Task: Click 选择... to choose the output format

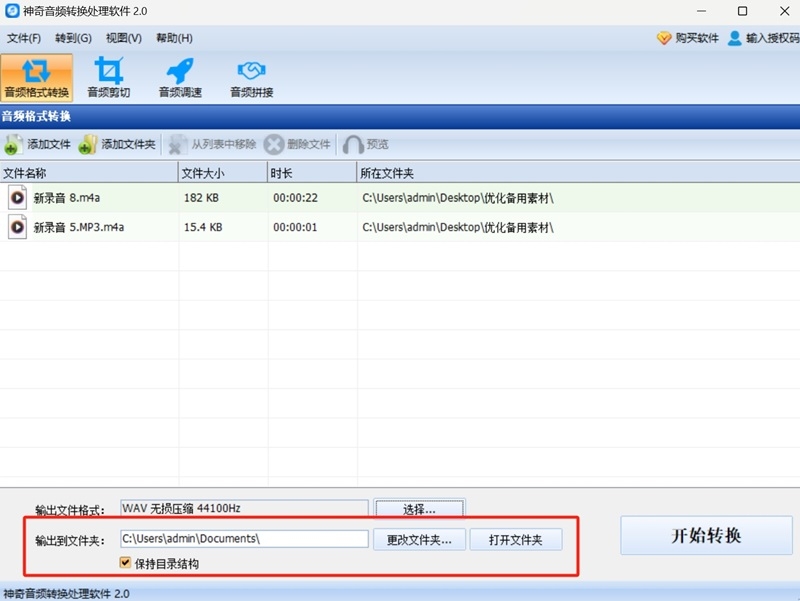Action: tap(419, 509)
